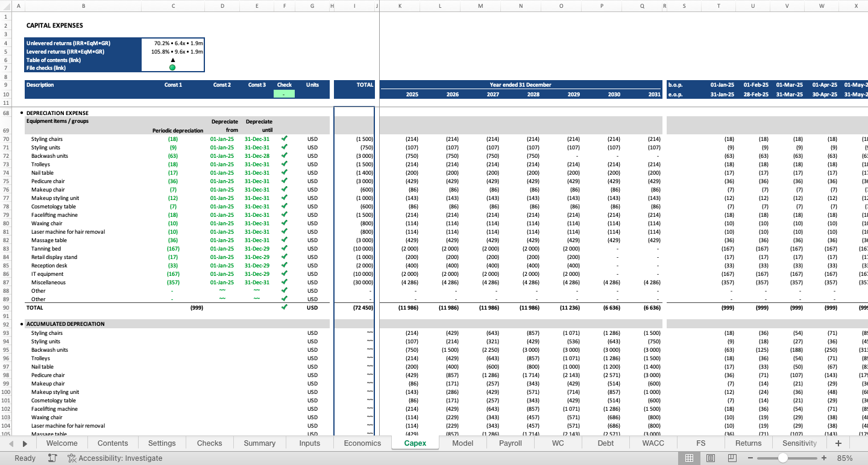Image resolution: width=868 pixels, height=465 pixels.
Task: Open Accessibility: Investigate in status bar
Action: [115, 458]
